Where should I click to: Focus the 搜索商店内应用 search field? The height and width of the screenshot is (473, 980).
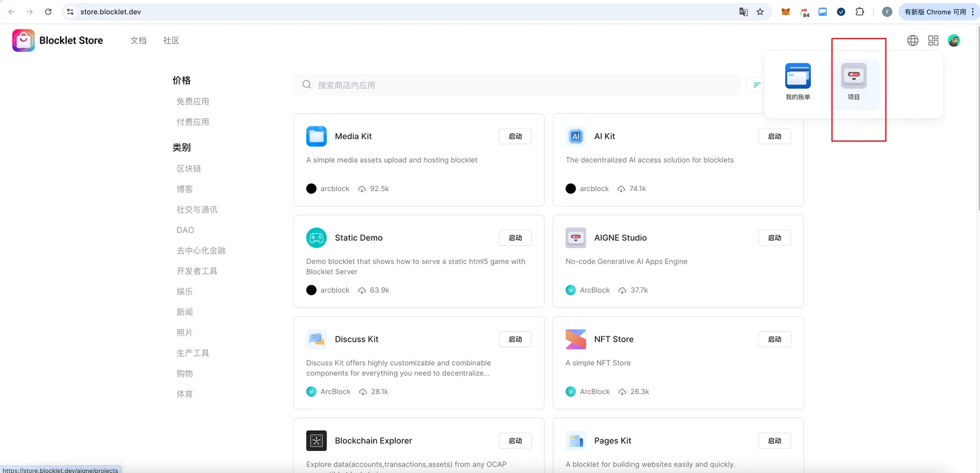coord(518,85)
